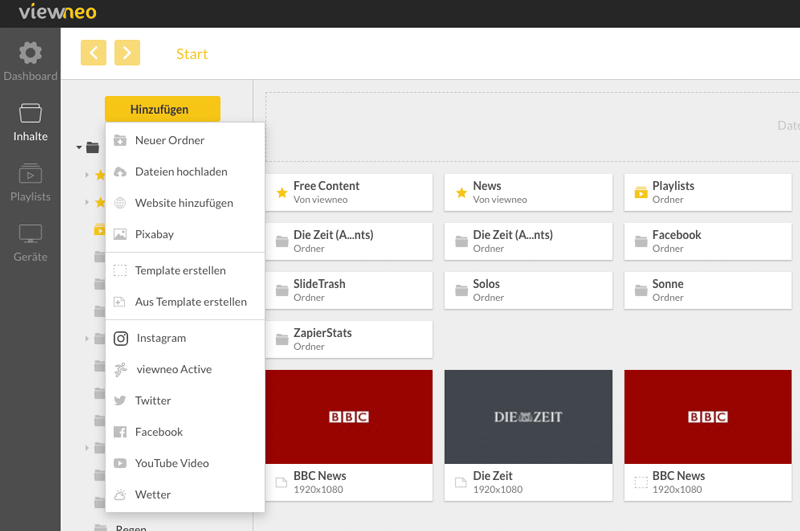Viewport: 800px width, 531px height.
Task: Open the Geräte monitor icon
Action: [30, 234]
